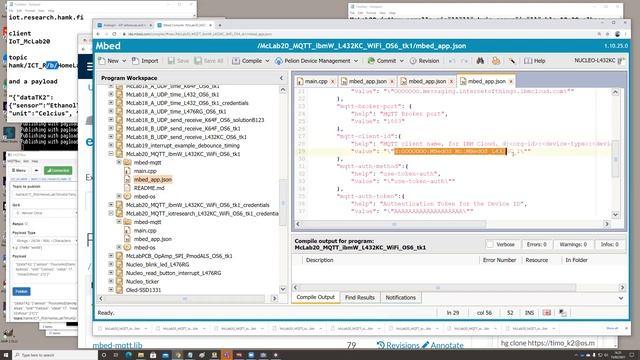Switch to the second mbed_app.json tab
Image resolution: width=640 pixels, height=360 pixels.
(x=427, y=81)
